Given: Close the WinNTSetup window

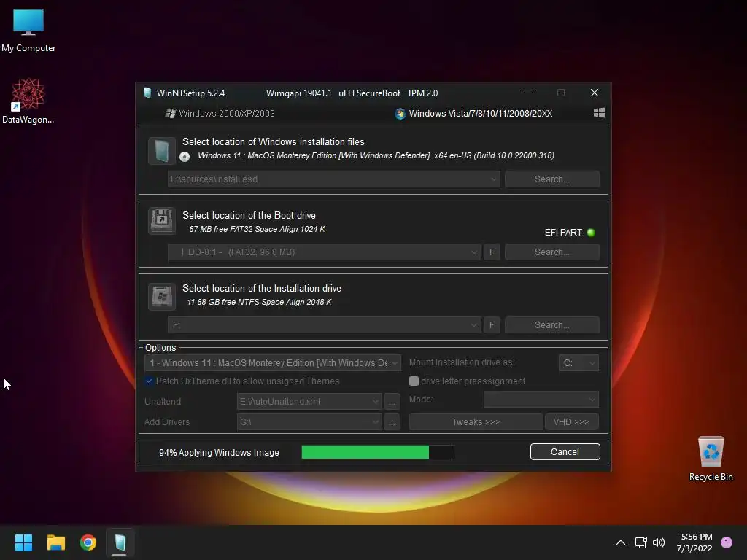Looking at the screenshot, I should 594,93.
